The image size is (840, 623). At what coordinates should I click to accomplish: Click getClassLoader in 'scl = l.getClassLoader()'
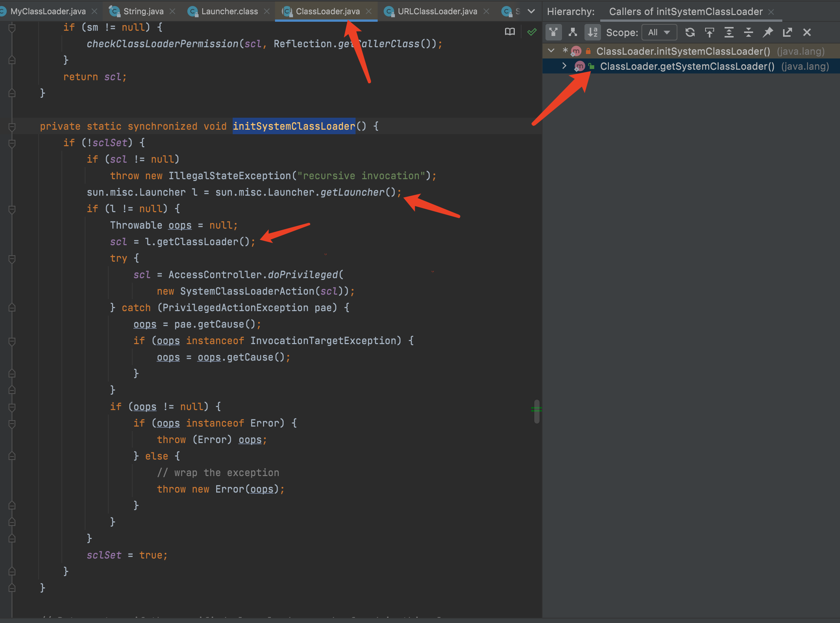coord(197,242)
